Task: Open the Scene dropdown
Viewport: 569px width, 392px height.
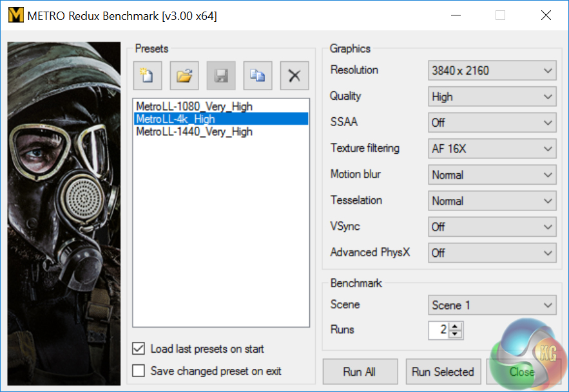Action: click(x=492, y=305)
